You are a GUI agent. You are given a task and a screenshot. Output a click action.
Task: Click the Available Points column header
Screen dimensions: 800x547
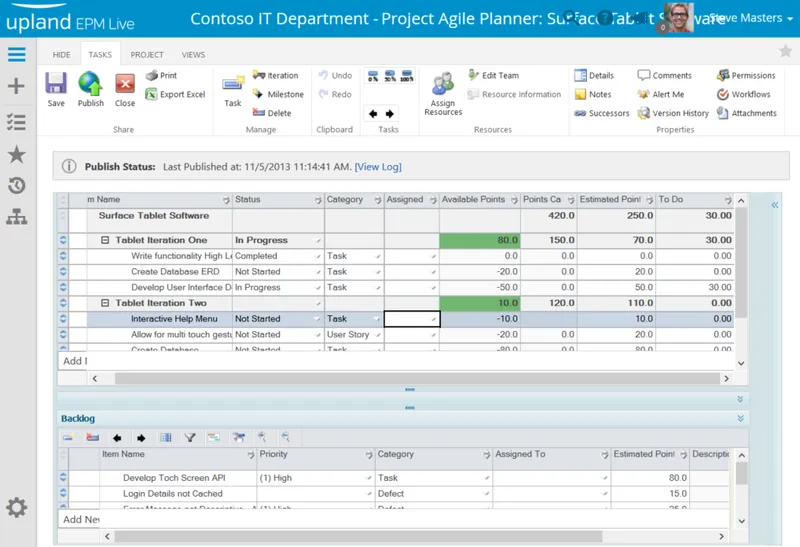[x=480, y=200]
